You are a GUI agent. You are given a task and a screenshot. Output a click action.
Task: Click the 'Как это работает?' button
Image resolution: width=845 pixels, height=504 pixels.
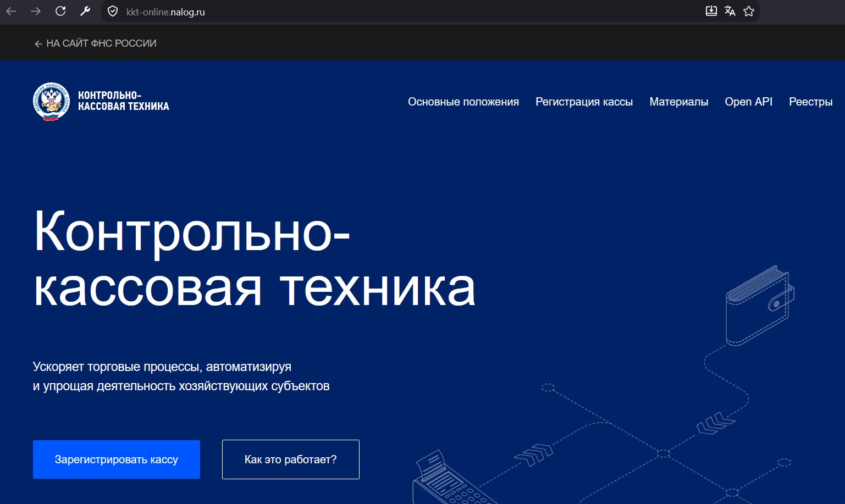(x=291, y=459)
